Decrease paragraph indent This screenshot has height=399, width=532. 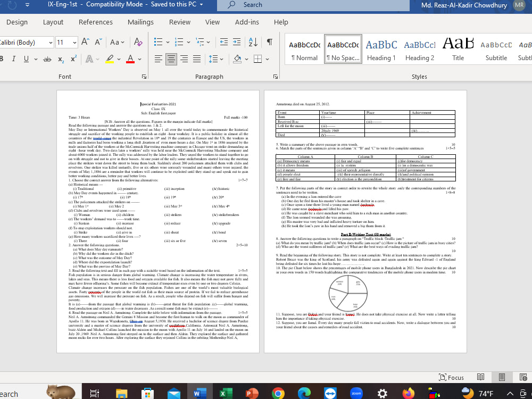point(224,42)
